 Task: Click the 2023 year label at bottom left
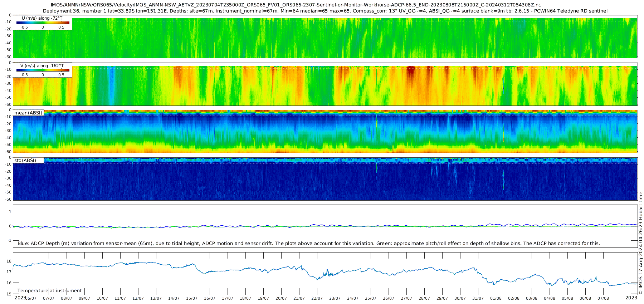pyautogui.click(x=20, y=298)
